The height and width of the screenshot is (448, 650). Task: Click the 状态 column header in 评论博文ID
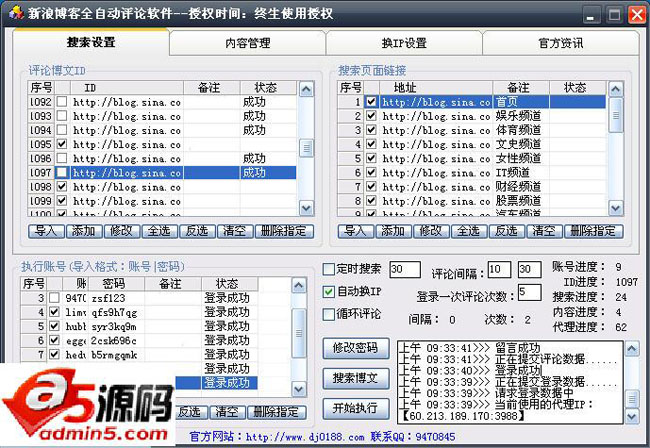(268, 88)
